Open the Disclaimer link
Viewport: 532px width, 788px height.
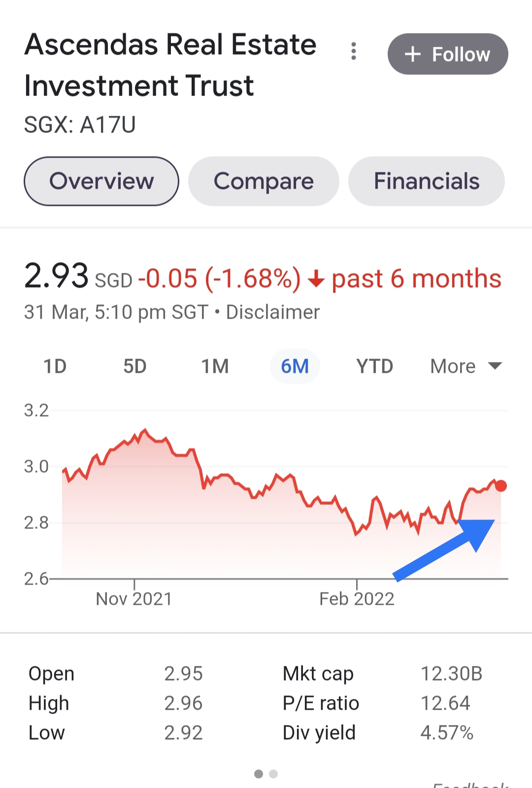(273, 312)
